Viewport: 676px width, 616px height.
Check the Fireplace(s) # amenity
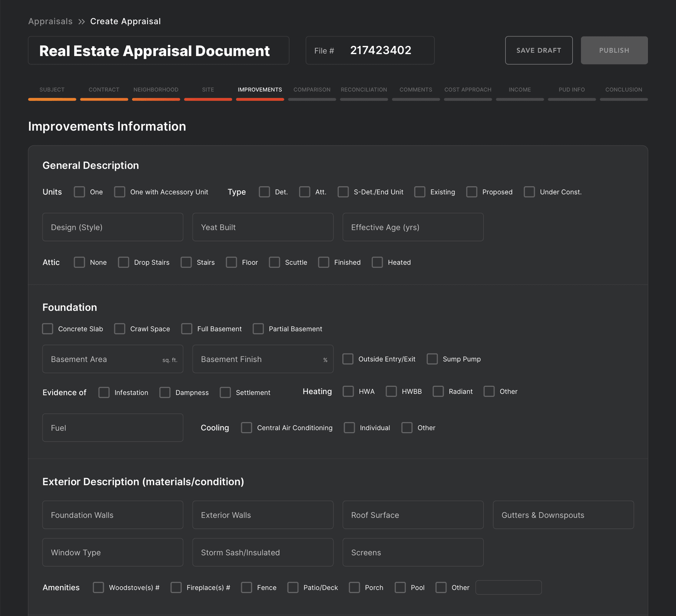(176, 587)
